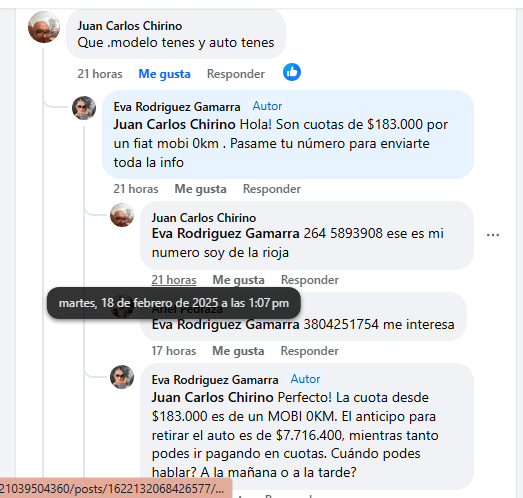The height and width of the screenshot is (498, 523).
Task: Click the bold 'Juan Carlos Chirino' mention in Eva's first reply
Action: (174, 124)
